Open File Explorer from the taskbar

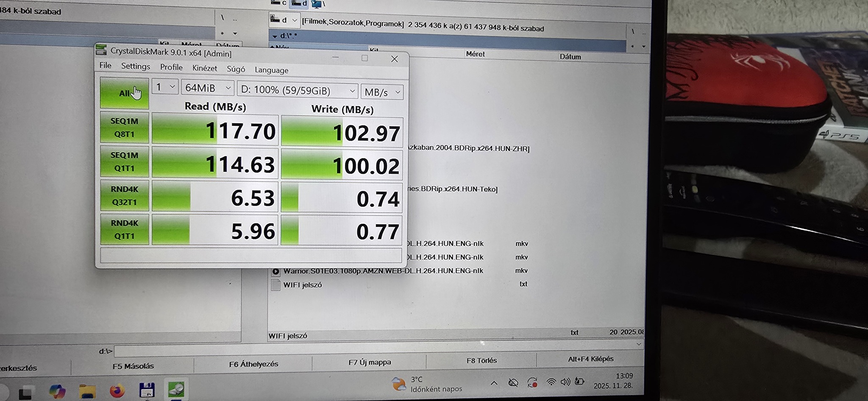pyautogui.click(x=87, y=391)
